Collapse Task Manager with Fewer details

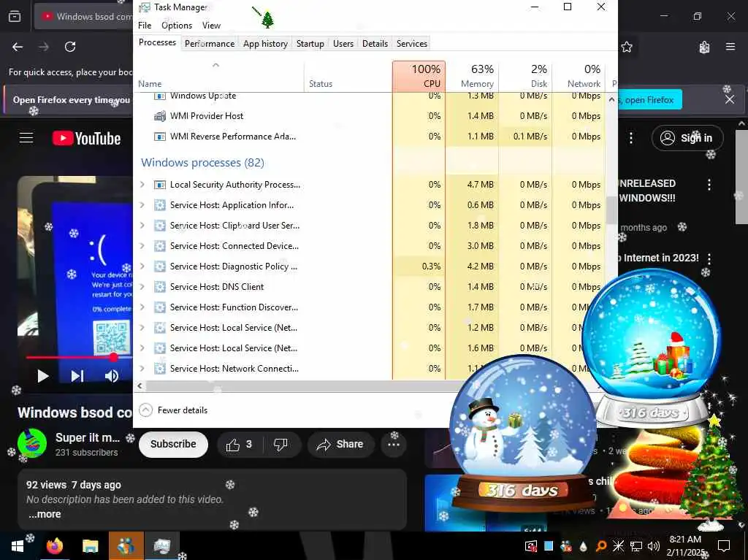pyautogui.click(x=174, y=410)
